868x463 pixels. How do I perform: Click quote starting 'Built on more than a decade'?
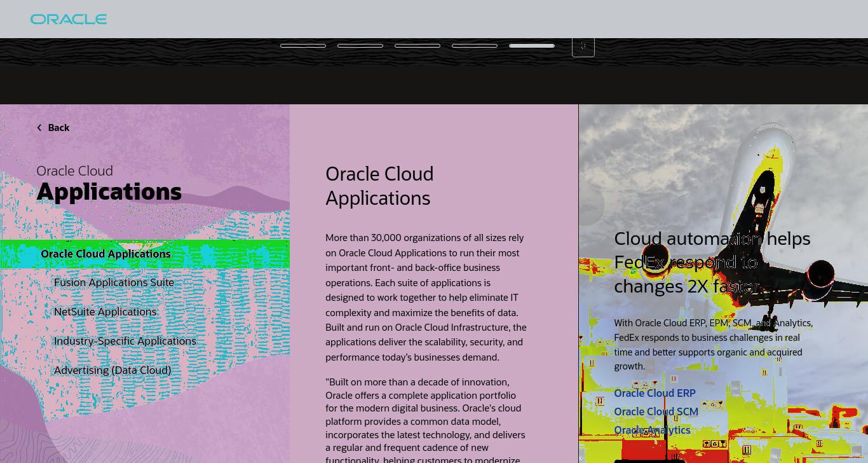pos(426,420)
